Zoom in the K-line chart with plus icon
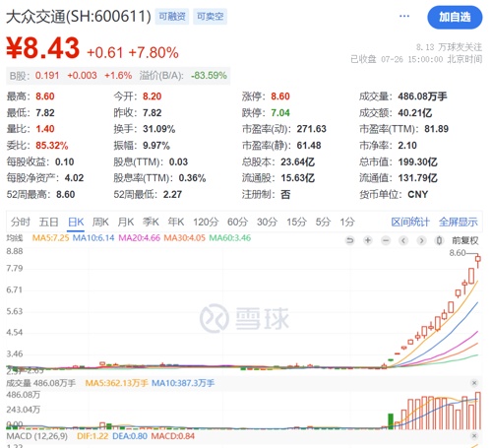 point(368,240)
